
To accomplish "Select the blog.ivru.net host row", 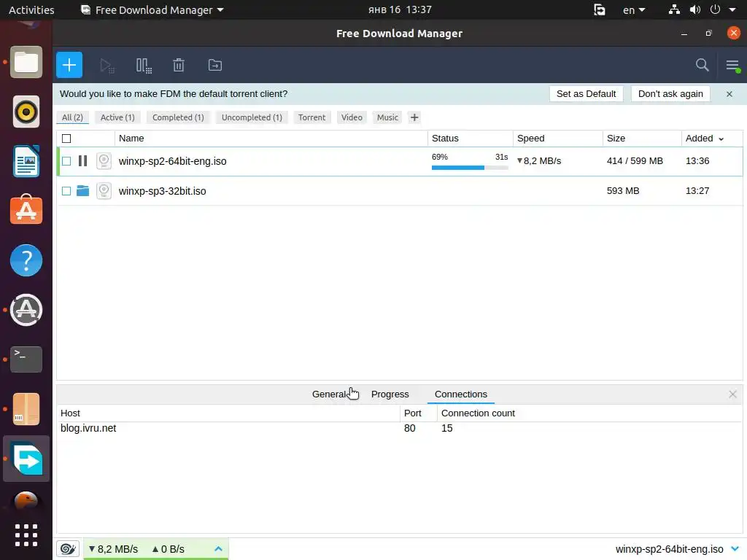I will pyautogui.click(x=399, y=428).
